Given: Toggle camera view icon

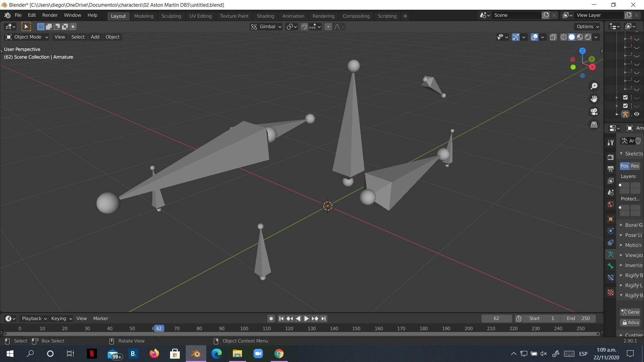Looking at the screenshot, I should pyautogui.click(x=594, y=112).
